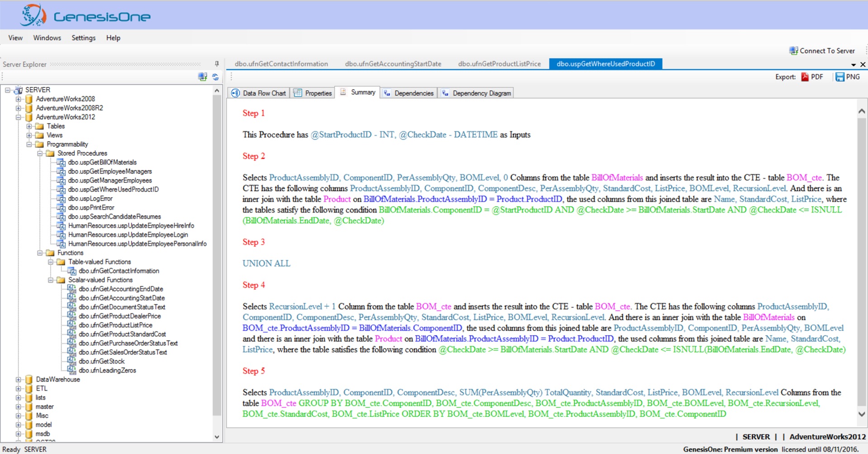This screenshot has width=868, height=454.
Task: Click the Step 5 heading
Action: pos(253,371)
